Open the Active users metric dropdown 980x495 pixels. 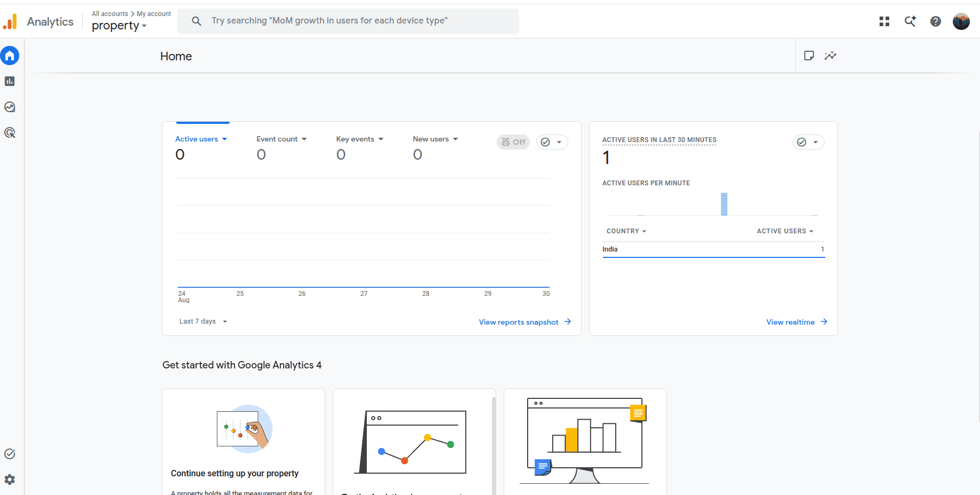[201, 139]
